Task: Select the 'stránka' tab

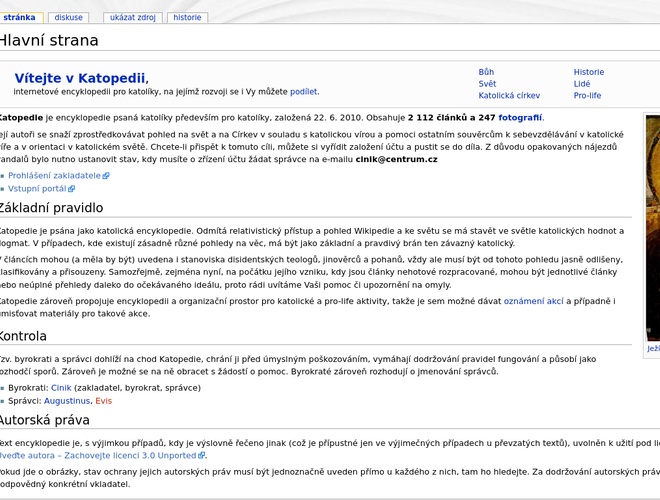Action: click(19, 17)
